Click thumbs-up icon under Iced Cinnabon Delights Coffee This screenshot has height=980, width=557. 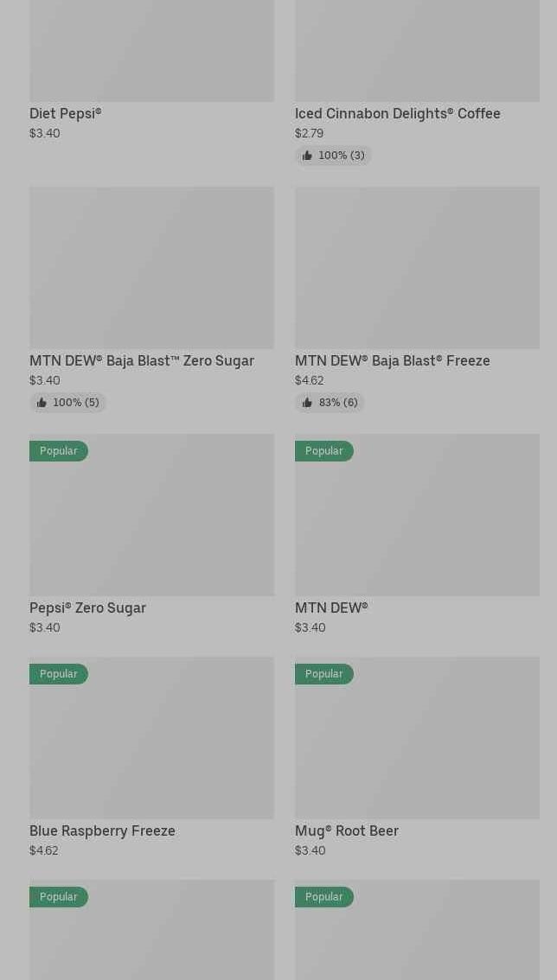[307, 156]
